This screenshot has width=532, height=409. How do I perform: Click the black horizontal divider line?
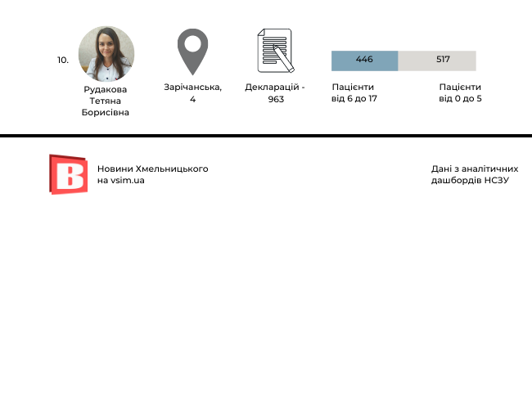pyautogui.click(x=266, y=135)
